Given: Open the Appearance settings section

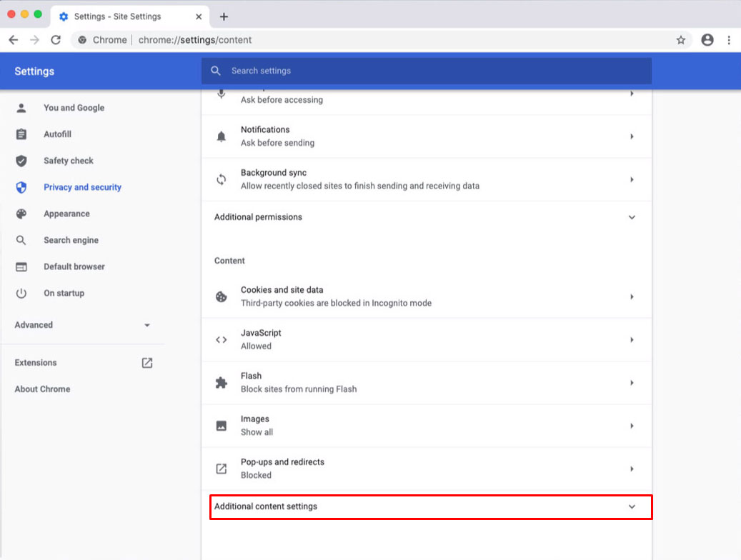Looking at the screenshot, I should [x=66, y=214].
